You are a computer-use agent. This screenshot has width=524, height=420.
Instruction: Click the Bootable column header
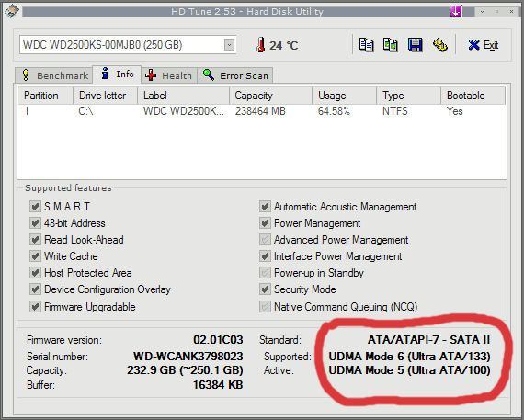473,96
